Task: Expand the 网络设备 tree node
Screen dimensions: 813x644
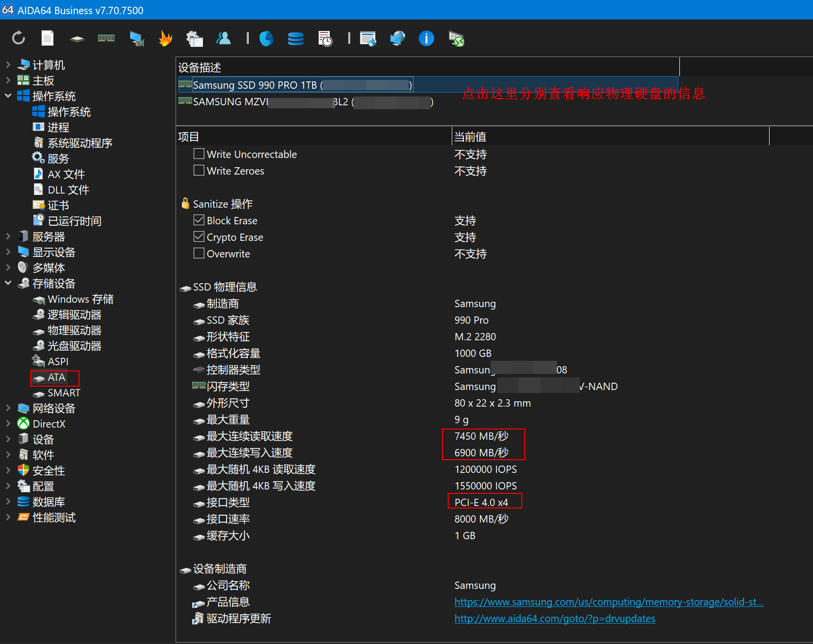Action: [x=8, y=408]
